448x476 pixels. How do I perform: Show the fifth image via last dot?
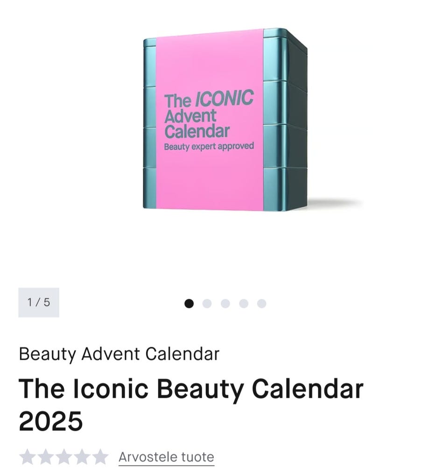pos(262,304)
